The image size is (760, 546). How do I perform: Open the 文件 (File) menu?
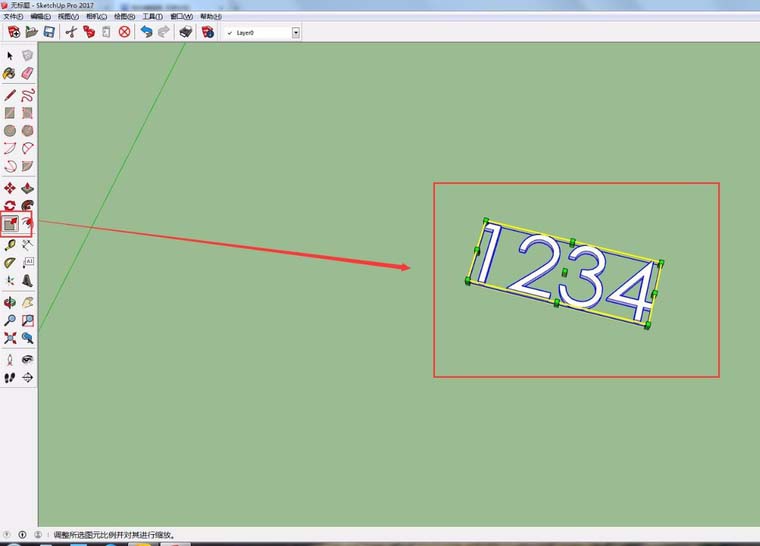tap(13, 17)
